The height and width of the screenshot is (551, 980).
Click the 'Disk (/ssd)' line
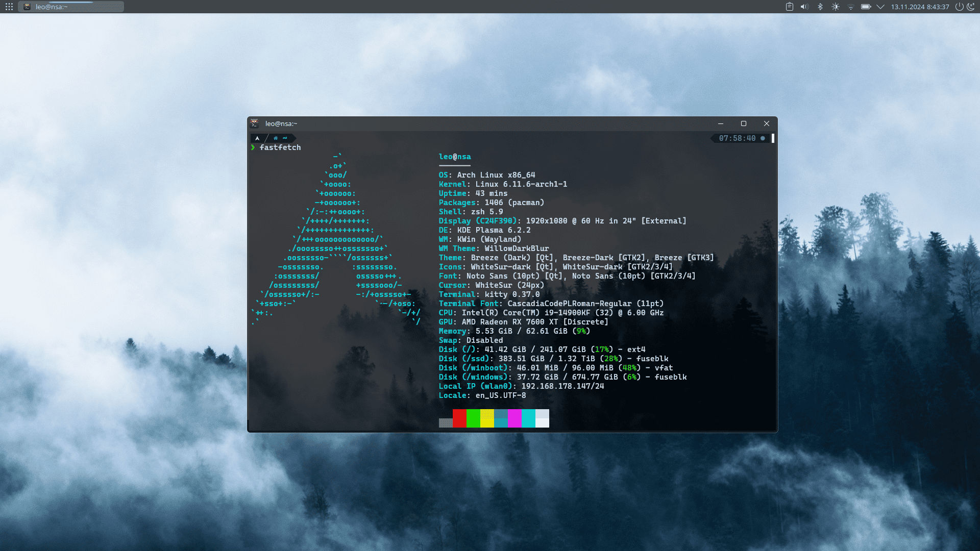(553, 359)
